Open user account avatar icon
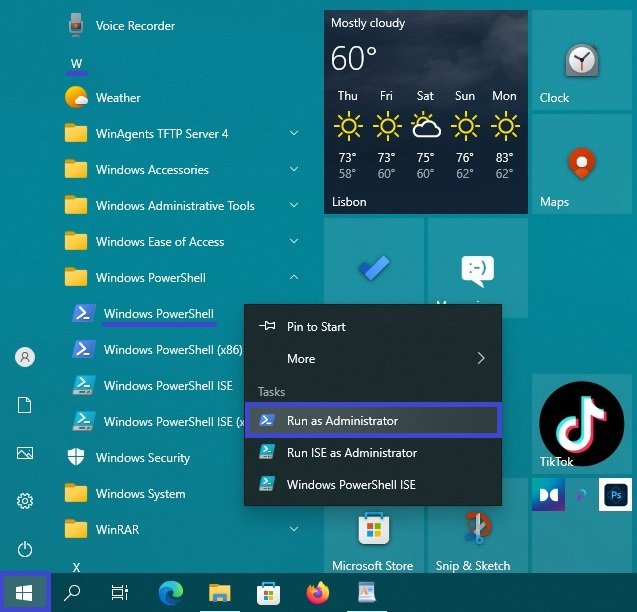The width and height of the screenshot is (637, 612). (x=25, y=357)
